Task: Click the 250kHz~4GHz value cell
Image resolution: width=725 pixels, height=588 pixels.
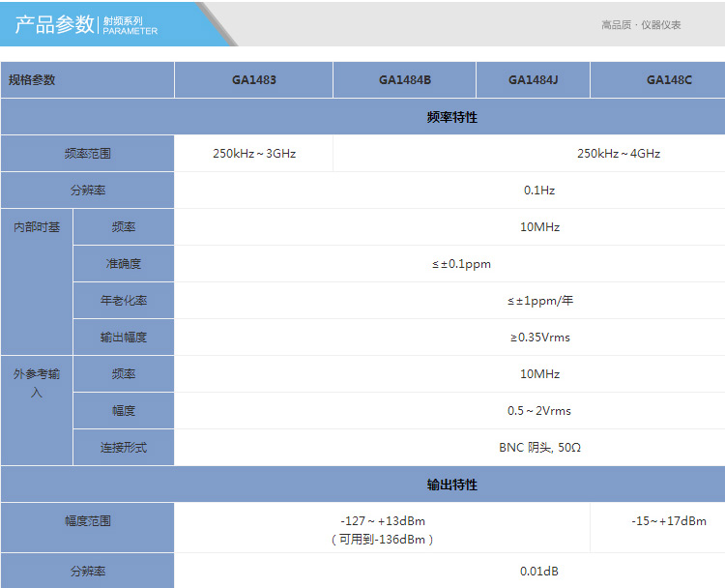Action: pyautogui.click(x=618, y=154)
